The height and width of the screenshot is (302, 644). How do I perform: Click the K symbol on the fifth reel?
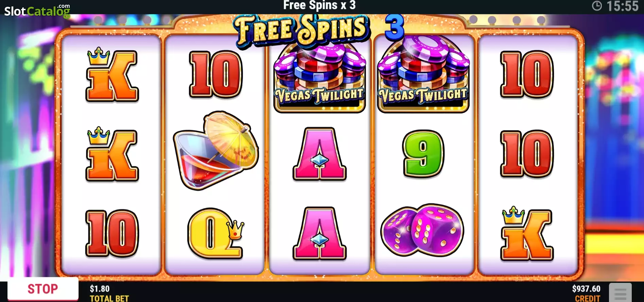tap(527, 233)
